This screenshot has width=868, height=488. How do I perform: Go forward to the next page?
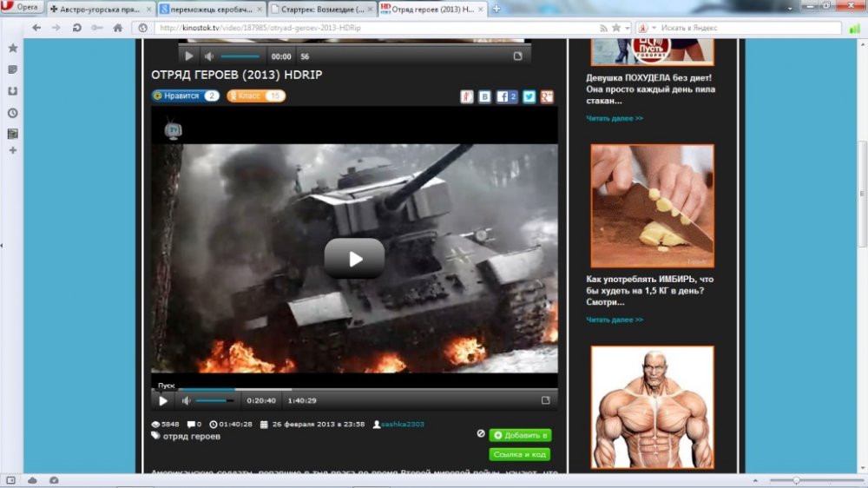click(x=56, y=28)
